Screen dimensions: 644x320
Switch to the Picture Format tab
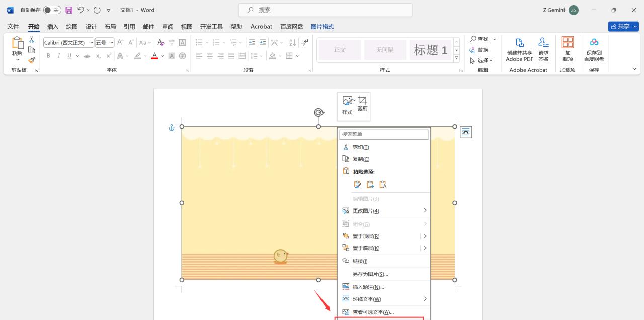pyautogui.click(x=322, y=27)
